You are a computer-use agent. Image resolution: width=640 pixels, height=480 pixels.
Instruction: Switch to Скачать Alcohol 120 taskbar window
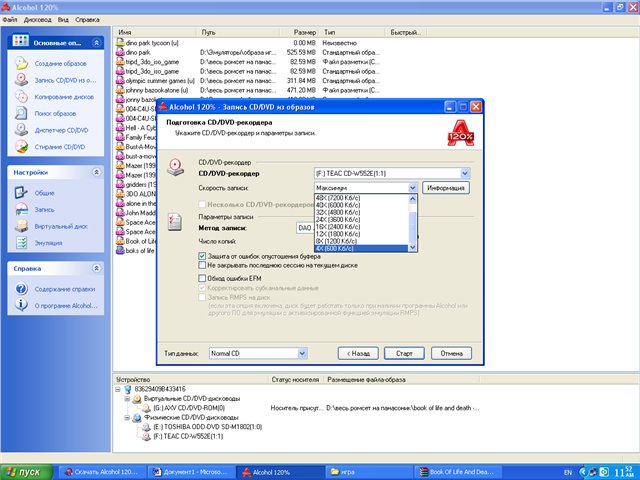[x=100, y=470]
